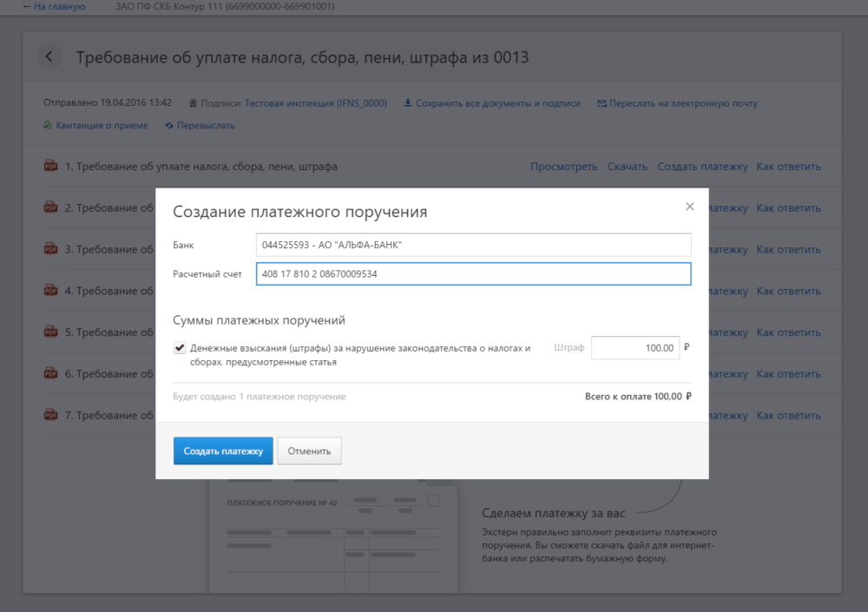The image size is (868, 612).
Task: Open Тестовая инспекция (IFNS_0000) signature
Action: (315, 103)
